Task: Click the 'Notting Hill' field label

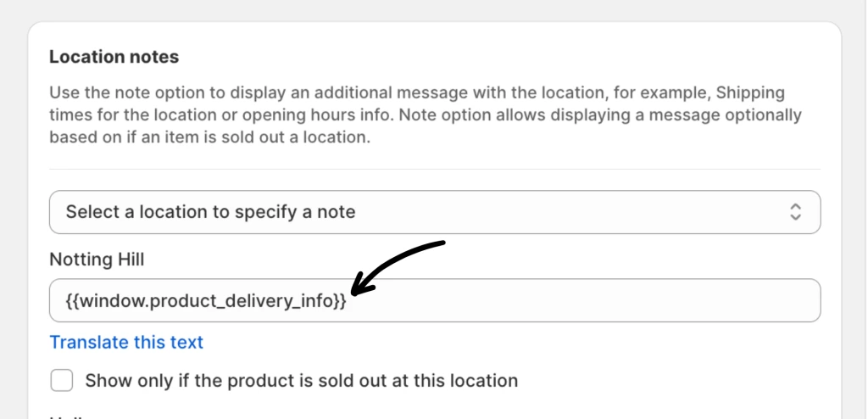Action: pyautogui.click(x=97, y=259)
